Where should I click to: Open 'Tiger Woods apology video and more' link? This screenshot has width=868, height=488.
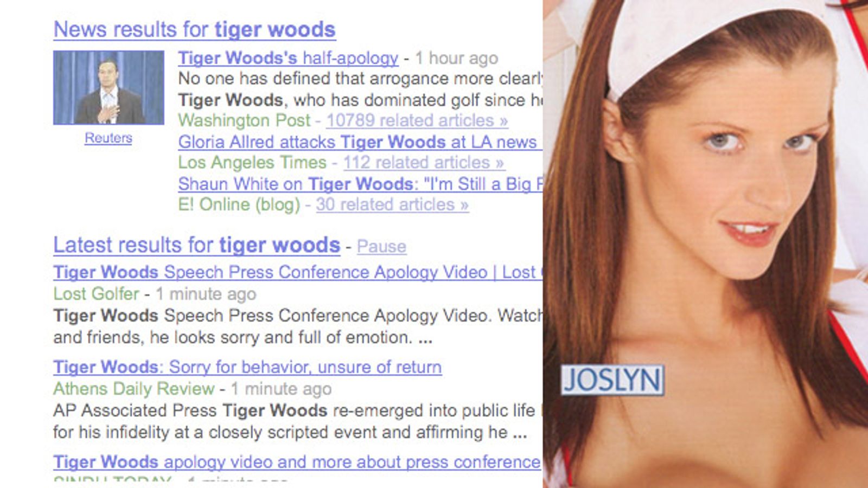(297, 462)
